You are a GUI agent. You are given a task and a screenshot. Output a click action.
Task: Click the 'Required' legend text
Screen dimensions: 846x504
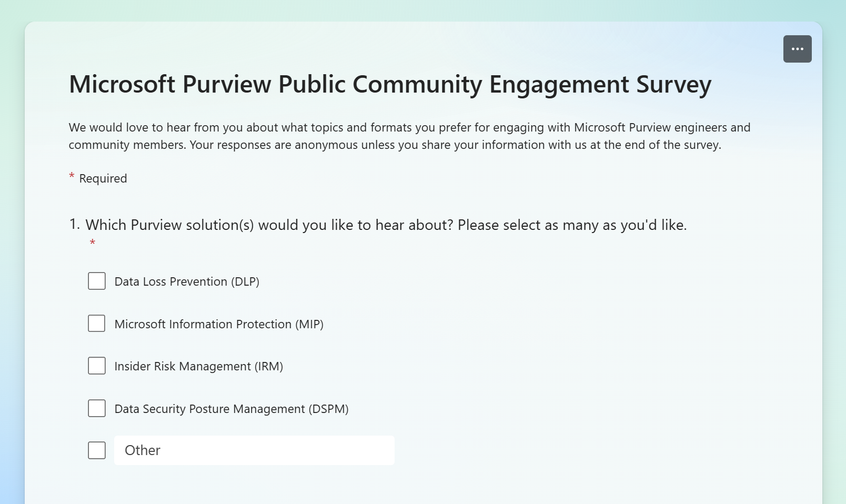103,178
